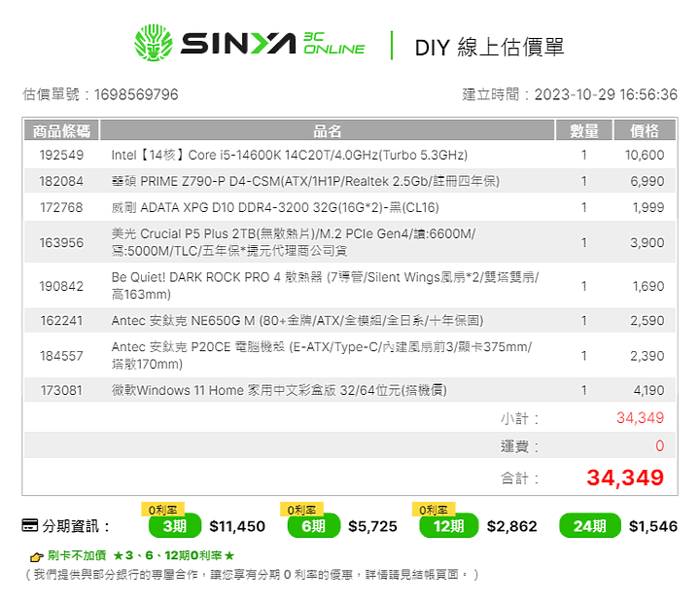Viewport: 700px width, 603px height.
Task: Click the 商品條碼 column header
Action: click(x=61, y=131)
